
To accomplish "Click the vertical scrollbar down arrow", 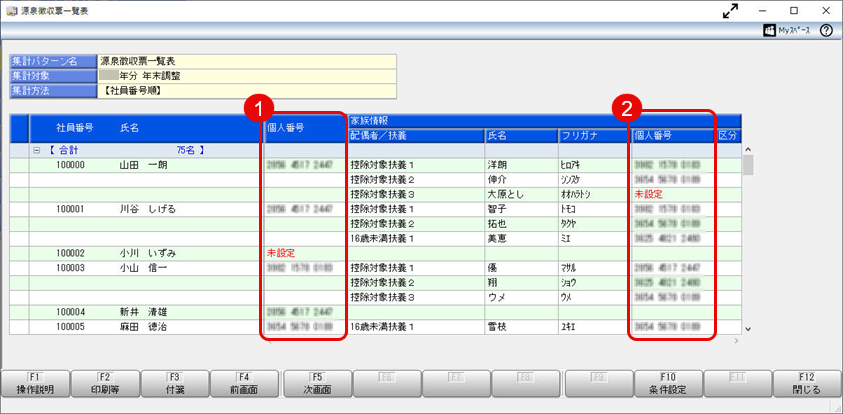I will tap(747, 329).
